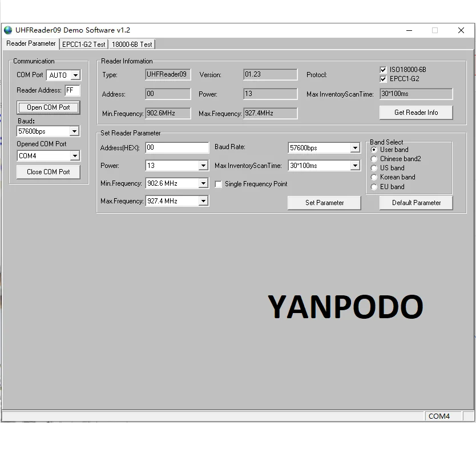This screenshot has width=476, height=457.
Task: Expand the Opened COM Port COM4 dropdown
Action: 75,156
